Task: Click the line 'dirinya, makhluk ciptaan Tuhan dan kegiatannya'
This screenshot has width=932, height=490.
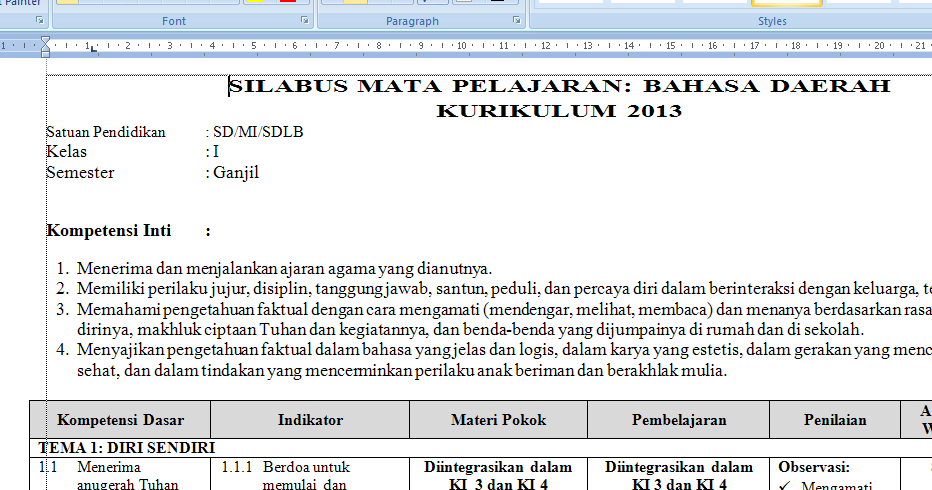Action: click(x=470, y=329)
